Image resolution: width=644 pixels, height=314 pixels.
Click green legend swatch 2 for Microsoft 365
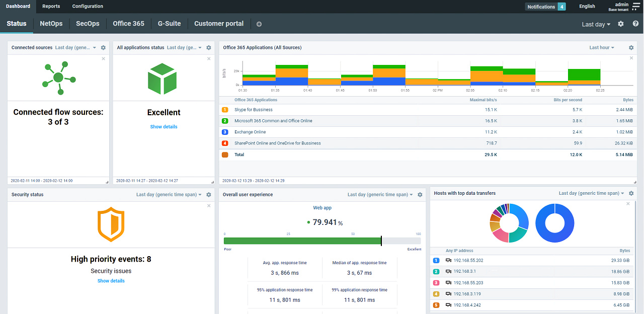(225, 121)
